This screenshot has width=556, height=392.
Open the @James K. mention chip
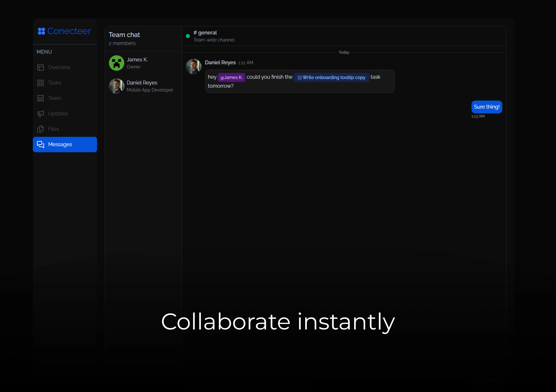point(231,78)
